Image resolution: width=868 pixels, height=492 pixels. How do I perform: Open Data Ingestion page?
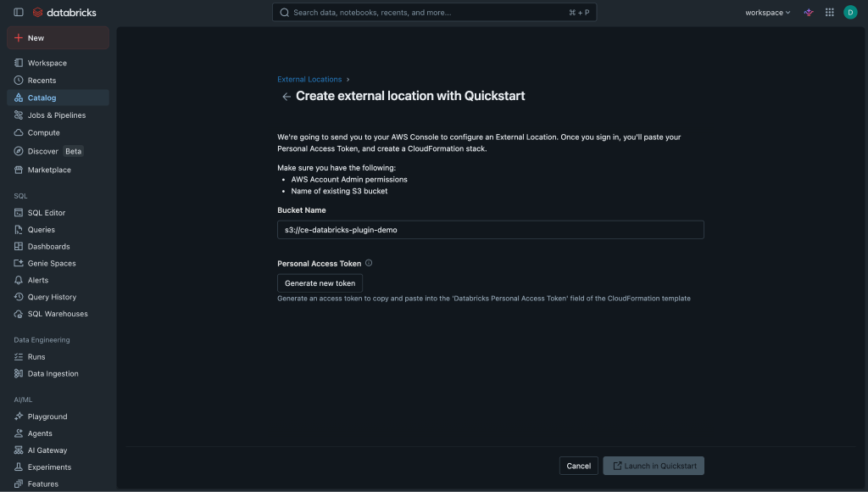click(x=58, y=373)
